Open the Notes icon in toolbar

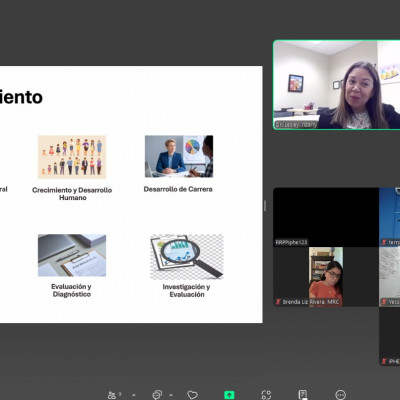[303, 395]
